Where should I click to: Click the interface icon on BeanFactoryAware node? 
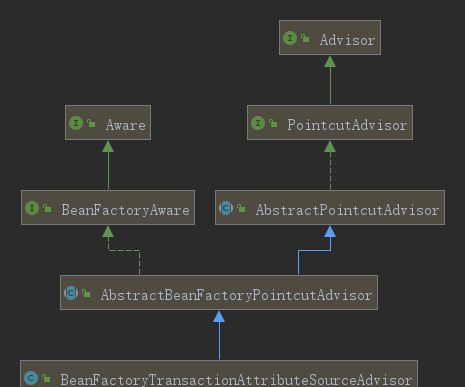32,208
